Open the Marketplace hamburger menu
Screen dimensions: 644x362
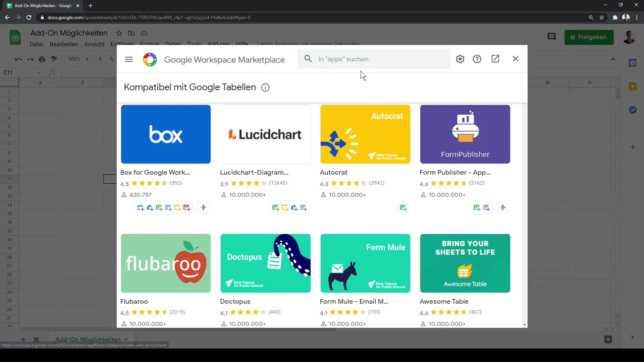[x=129, y=59]
